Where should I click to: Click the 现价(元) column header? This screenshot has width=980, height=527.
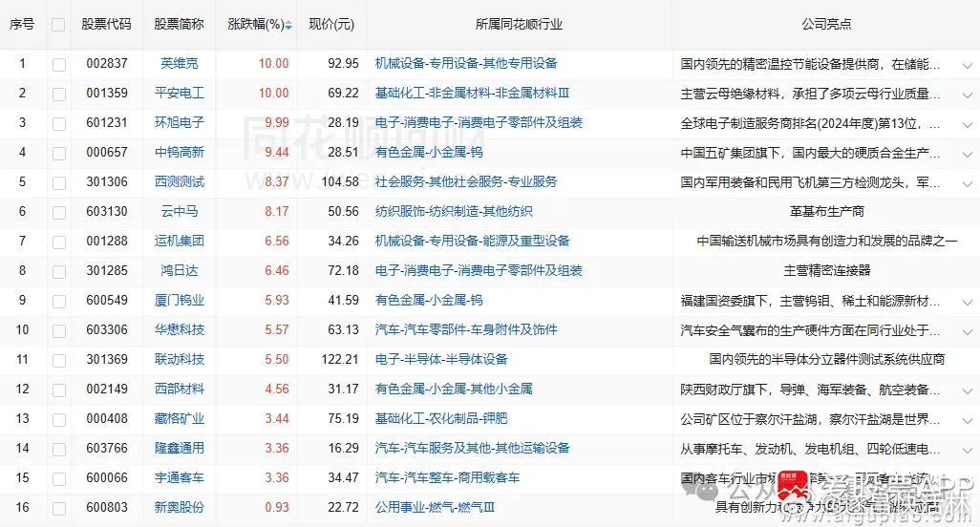[331, 25]
